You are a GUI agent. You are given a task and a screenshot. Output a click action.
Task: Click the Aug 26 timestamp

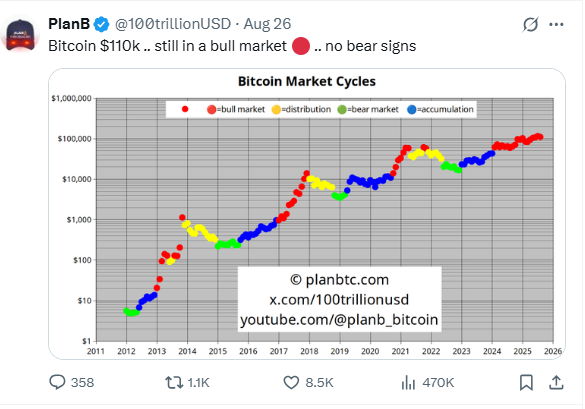[267, 24]
